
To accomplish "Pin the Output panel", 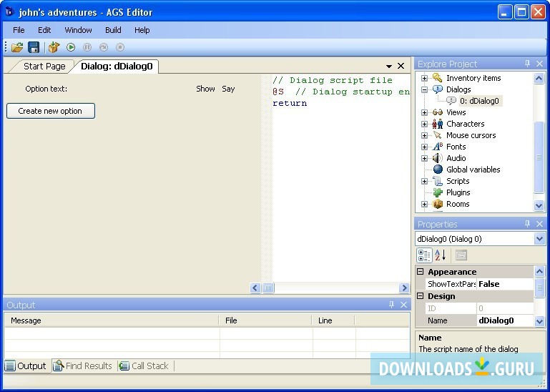I will (391, 304).
